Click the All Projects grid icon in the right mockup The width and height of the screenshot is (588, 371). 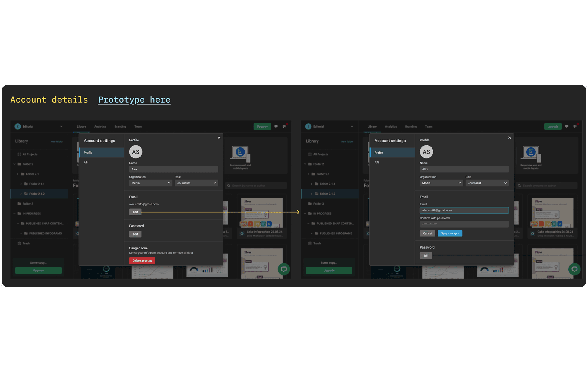point(310,154)
